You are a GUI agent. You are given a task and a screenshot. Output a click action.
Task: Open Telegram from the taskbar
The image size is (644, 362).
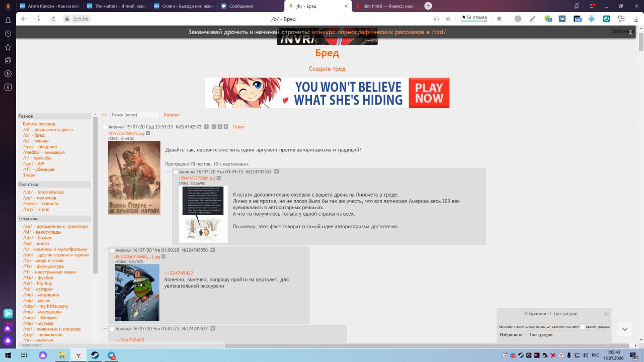pyautogui.click(x=111, y=355)
